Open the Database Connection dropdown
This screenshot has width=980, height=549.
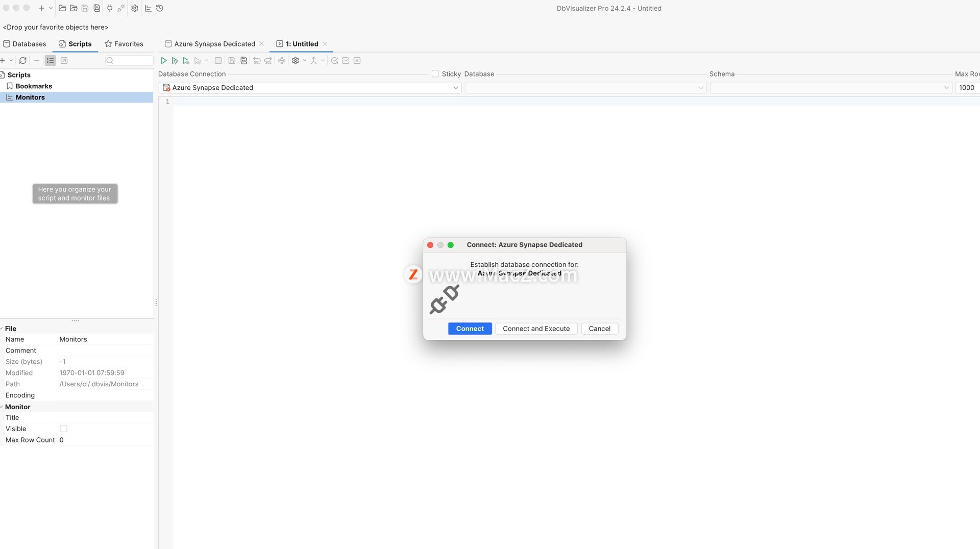pos(310,88)
